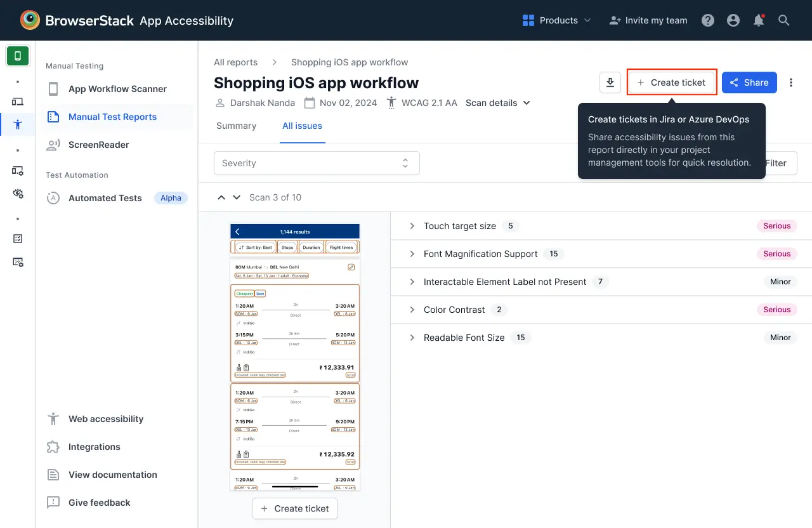Open the Severity dropdown

(x=317, y=163)
